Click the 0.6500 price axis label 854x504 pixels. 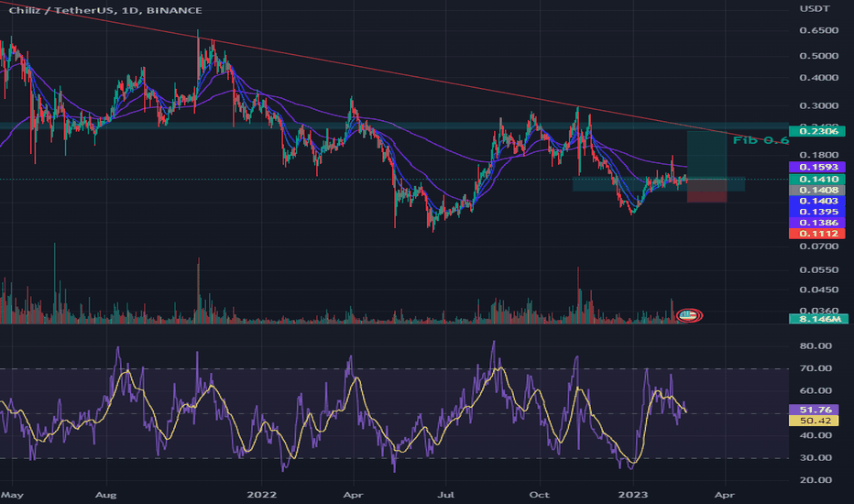tap(818, 30)
